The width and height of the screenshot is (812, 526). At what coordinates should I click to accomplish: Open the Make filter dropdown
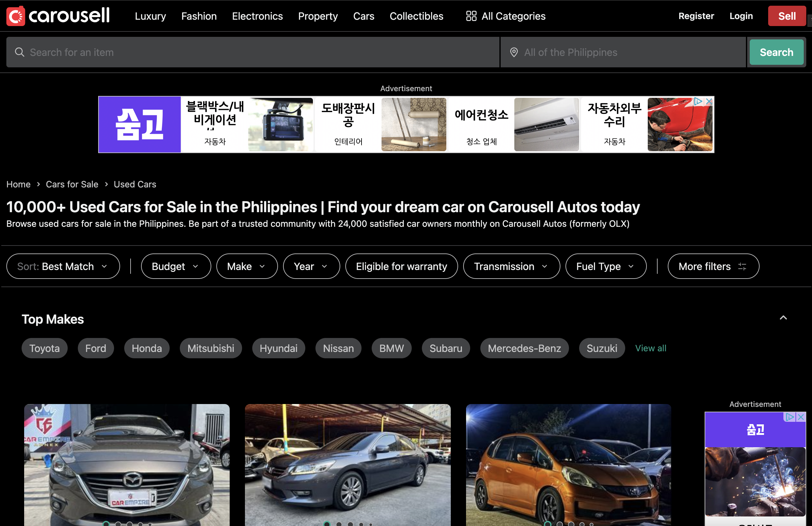(247, 266)
